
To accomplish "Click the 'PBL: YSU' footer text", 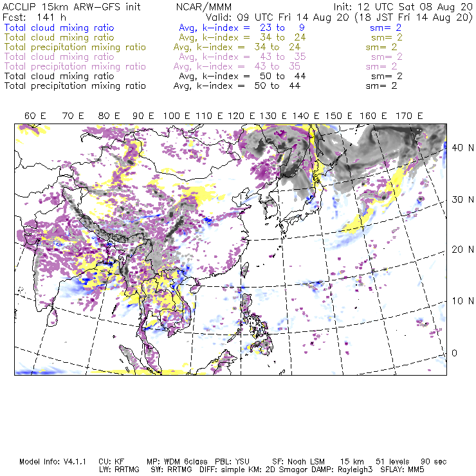I will coord(232,462).
